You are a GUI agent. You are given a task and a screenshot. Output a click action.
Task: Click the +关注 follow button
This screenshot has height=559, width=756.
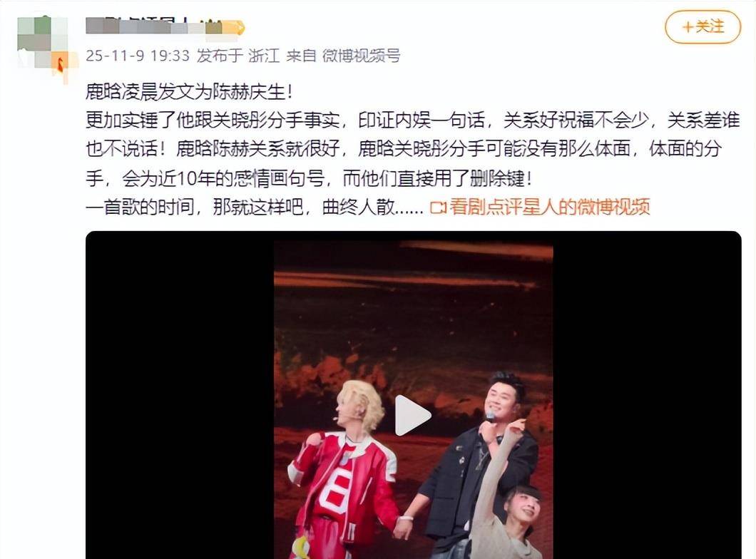(x=703, y=27)
